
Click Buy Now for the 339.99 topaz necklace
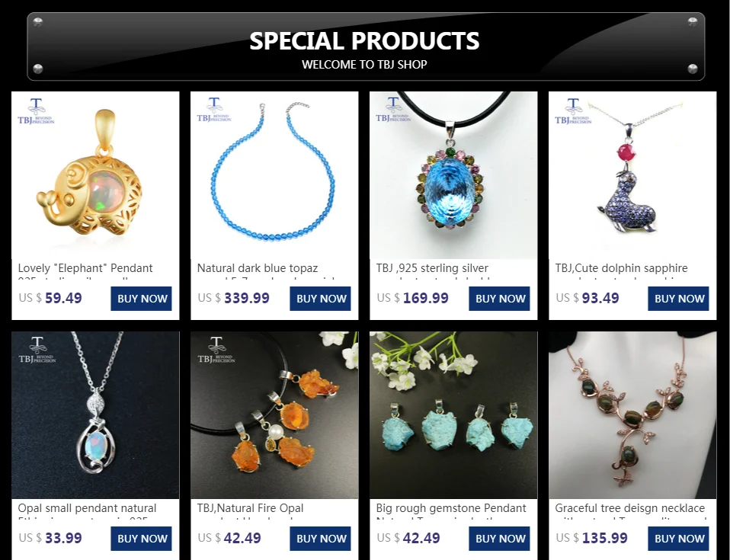tap(320, 299)
